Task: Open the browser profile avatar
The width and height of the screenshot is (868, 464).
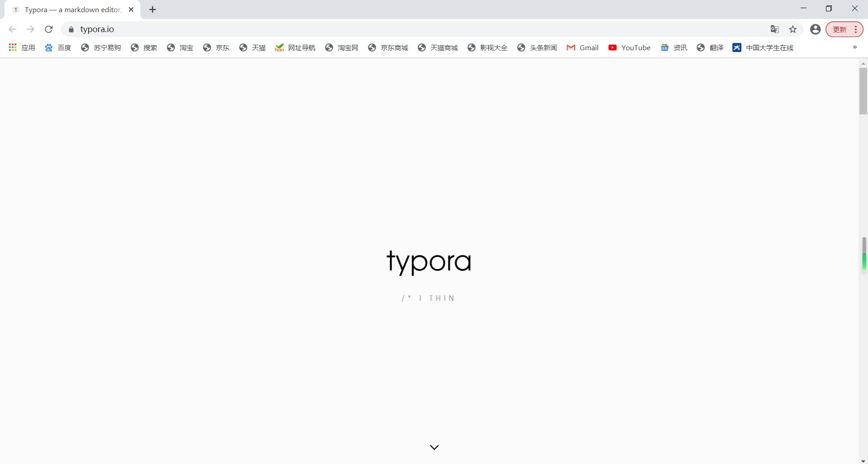Action: [x=815, y=29]
